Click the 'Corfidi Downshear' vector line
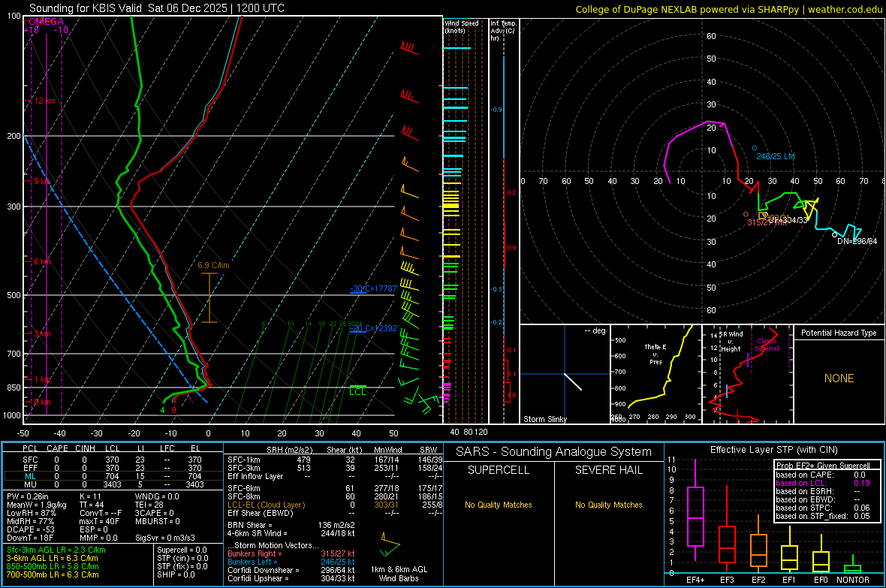Image resolution: width=886 pixels, height=588 pixels. [291, 570]
